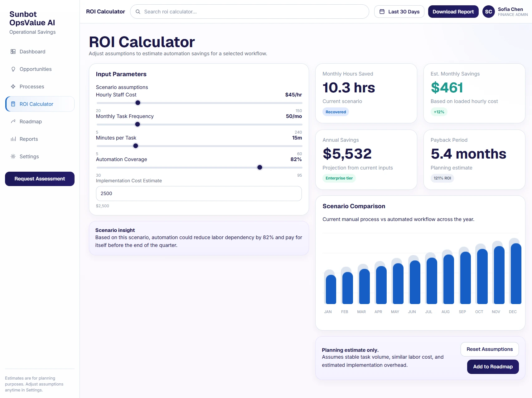Screen dimensions: 532x398
Task: Click the Sunbot OpsValue AI logo text
Action: point(32,18)
